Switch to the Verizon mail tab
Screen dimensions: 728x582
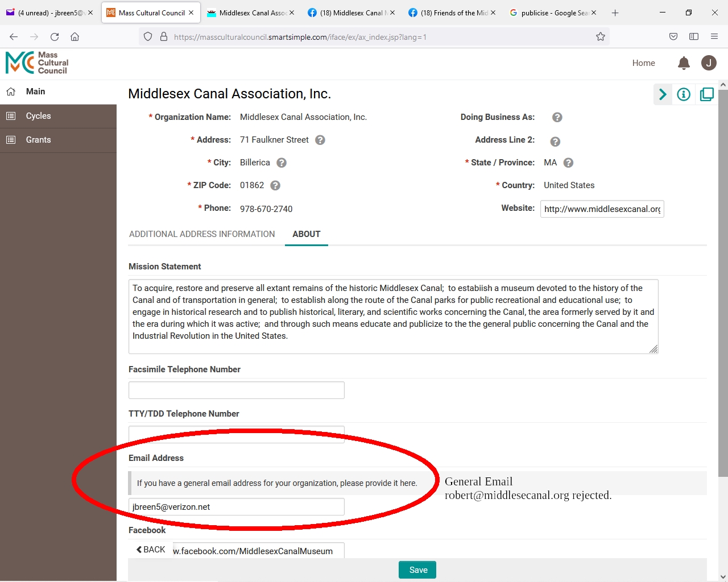coord(50,13)
